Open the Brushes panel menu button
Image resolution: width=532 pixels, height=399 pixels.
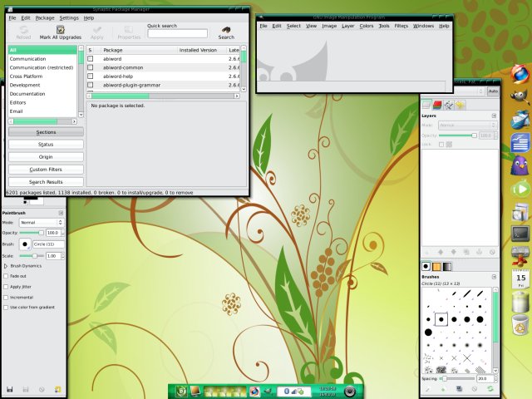[494, 277]
